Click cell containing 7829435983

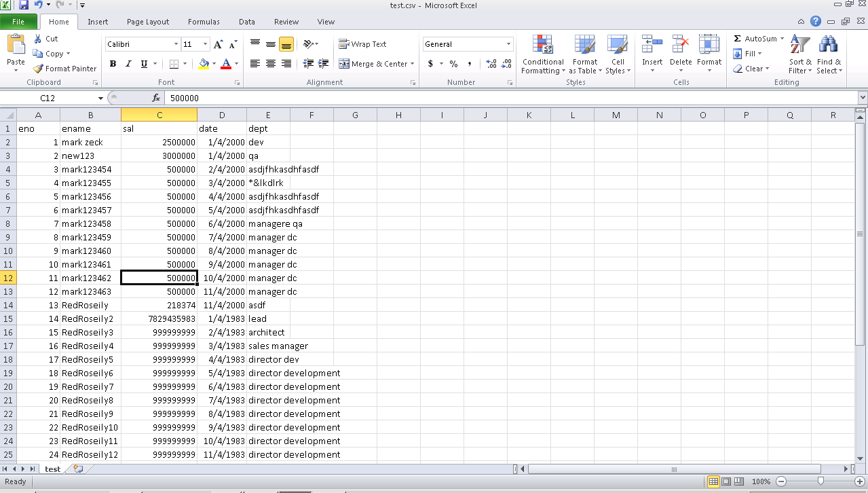click(159, 318)
